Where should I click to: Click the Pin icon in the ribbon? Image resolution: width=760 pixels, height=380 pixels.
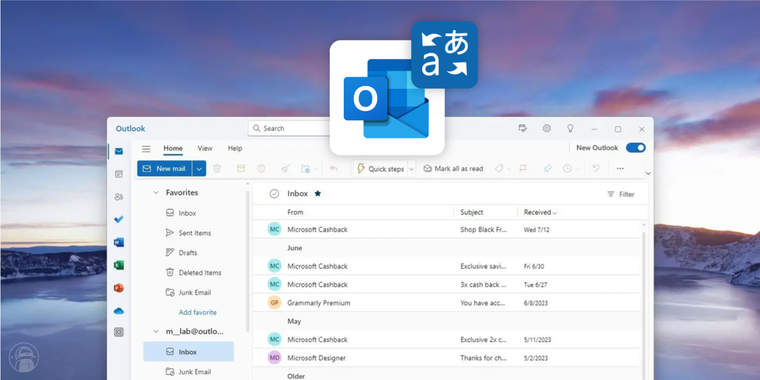pos(547,169)
